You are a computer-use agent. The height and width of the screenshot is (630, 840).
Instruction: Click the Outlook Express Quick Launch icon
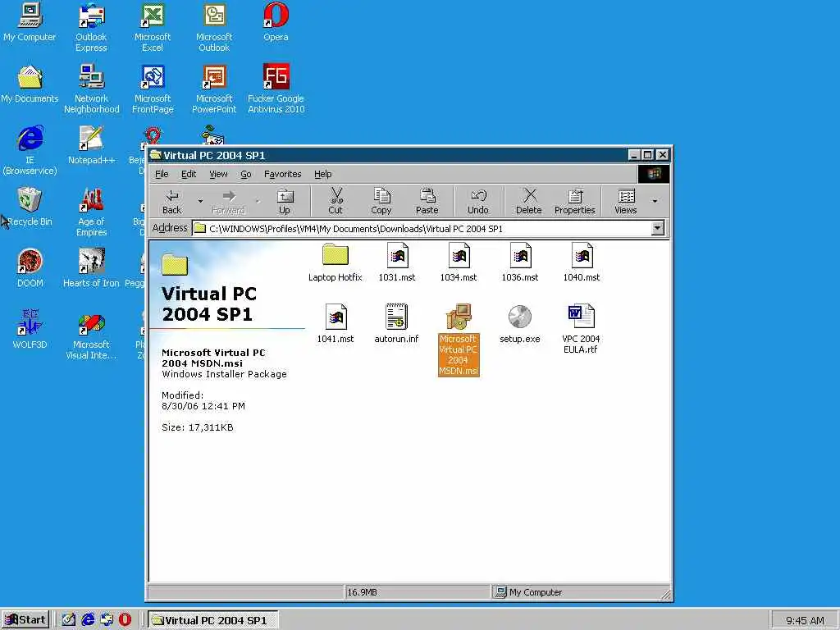pyautogui.click(x=107, y=620)
